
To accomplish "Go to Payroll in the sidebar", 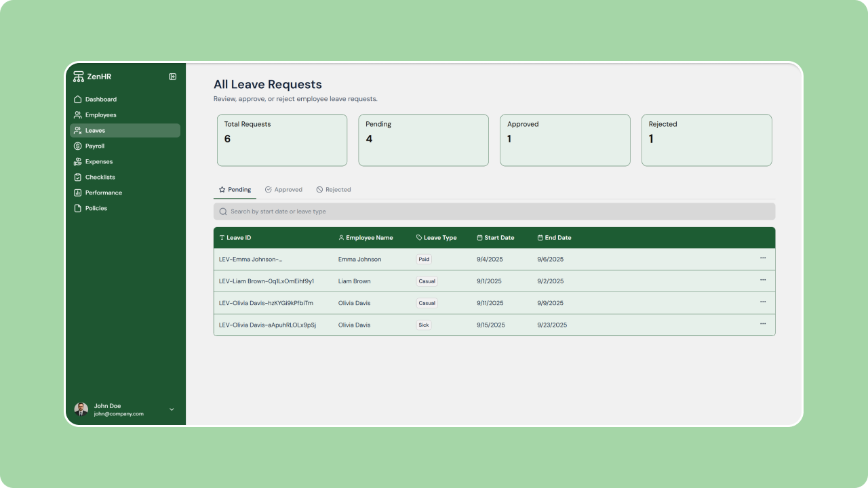I will [125, 146].
